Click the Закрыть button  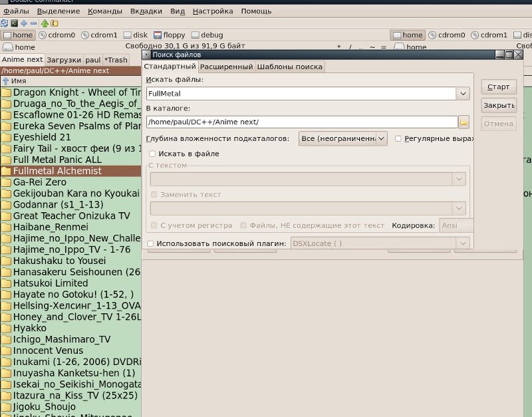(498, 106)
